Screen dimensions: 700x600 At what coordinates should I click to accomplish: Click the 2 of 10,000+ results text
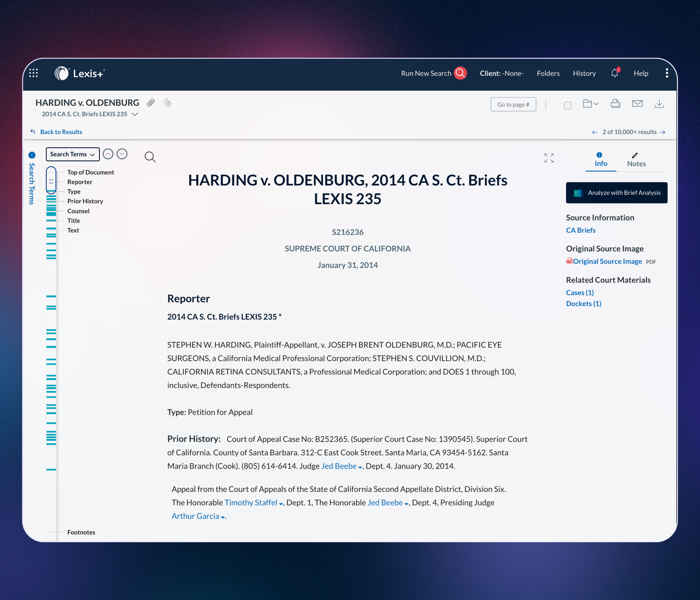pos(629,132)
